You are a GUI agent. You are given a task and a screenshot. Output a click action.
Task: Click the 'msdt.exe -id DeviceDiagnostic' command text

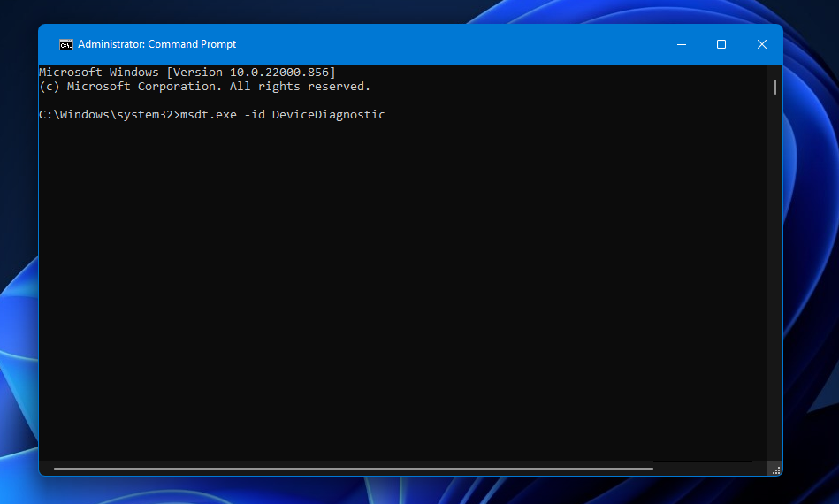coord(283,114)
